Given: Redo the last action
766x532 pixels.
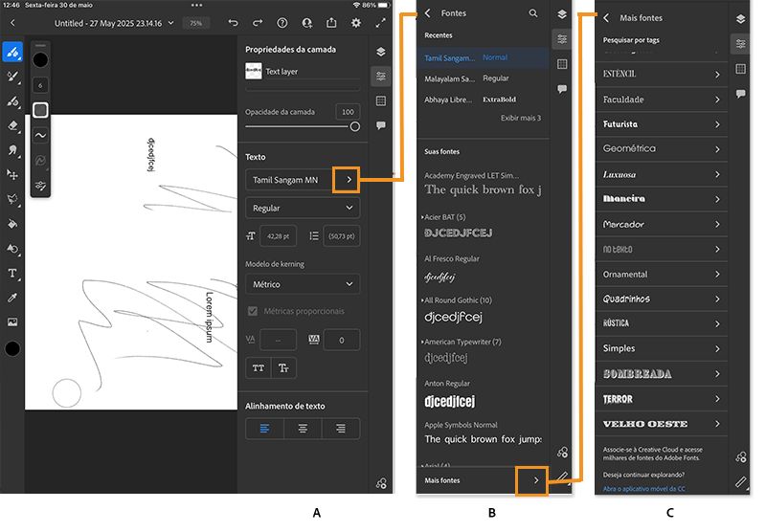Looking at the screenshot, I should [x=258, y=23].
